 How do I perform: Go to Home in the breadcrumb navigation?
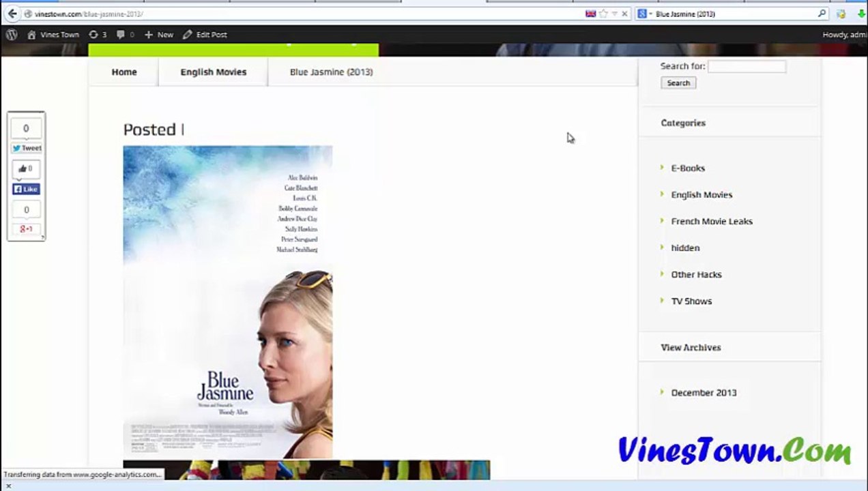(x=124, y=72)
